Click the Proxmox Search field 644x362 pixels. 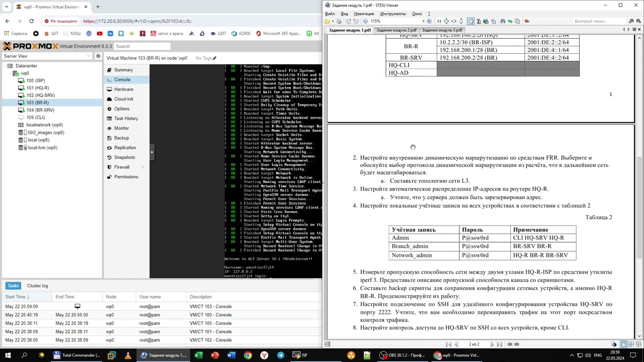142,46
